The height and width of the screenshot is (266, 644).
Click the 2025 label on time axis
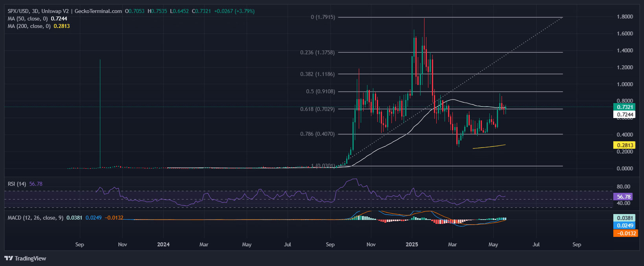pos(412,244)
